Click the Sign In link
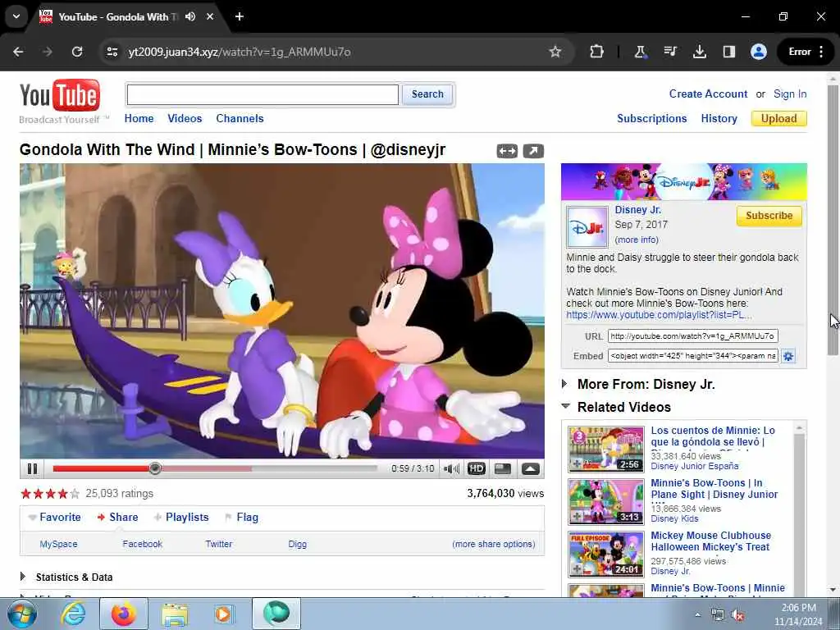 tap(790, 94)
